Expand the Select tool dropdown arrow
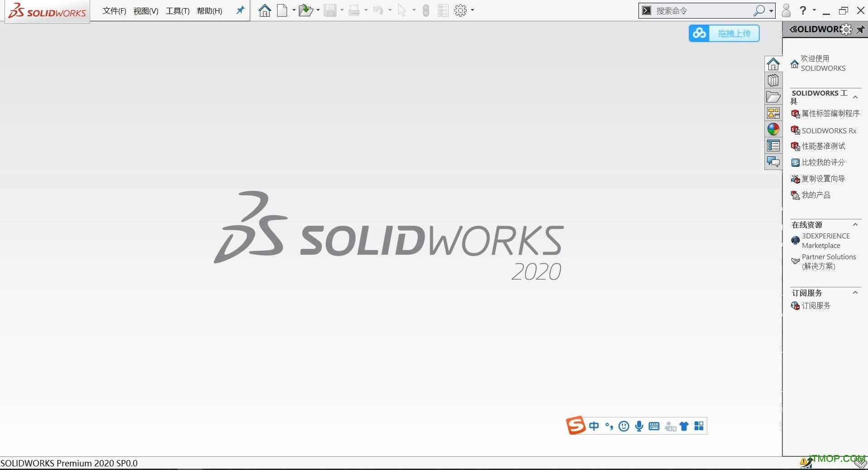The width and height of the screenshot is (868, 470). (x=414, y=10)
